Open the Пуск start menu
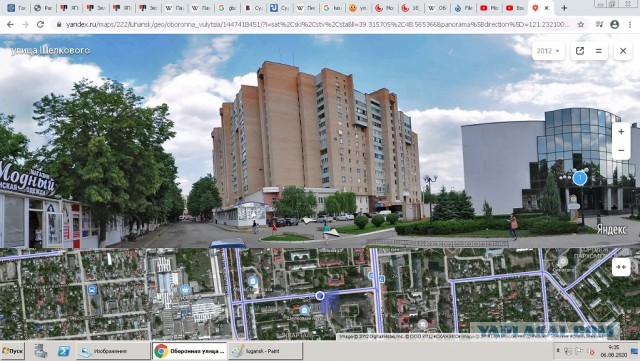Image resolution: width=640 pixels, height=361 pixels. click(x=13, y=351)
